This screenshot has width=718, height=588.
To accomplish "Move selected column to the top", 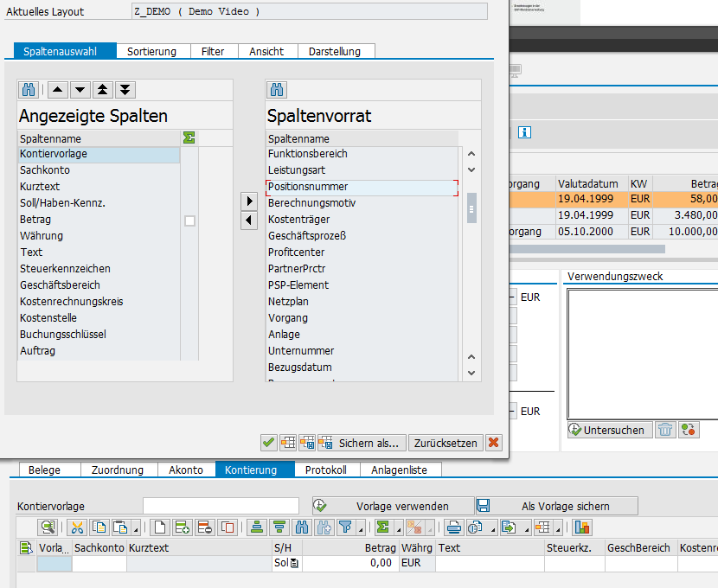I will point(103,90).
